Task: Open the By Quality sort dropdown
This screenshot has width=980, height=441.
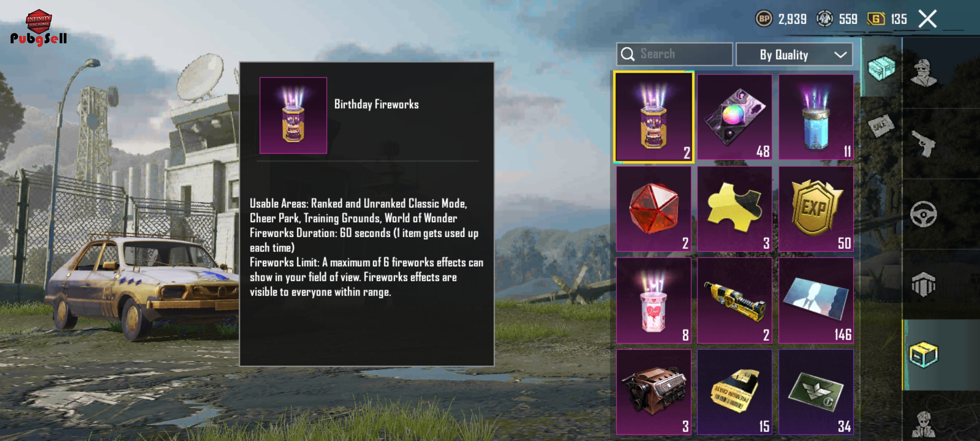Action: click(x=794, y=54)
